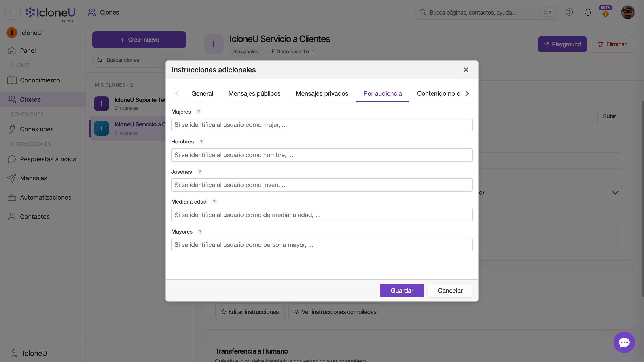
Task: Switch to the General tab
Action: point(202,93)
